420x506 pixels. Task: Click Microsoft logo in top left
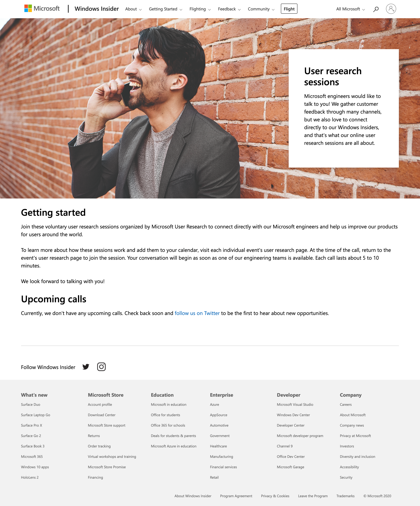coord(42,9)
